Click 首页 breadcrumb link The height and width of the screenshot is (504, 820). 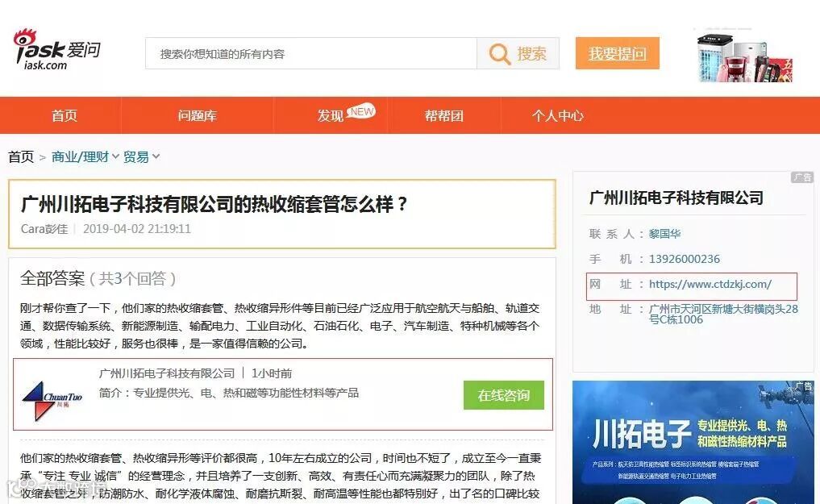coord(21,157)
